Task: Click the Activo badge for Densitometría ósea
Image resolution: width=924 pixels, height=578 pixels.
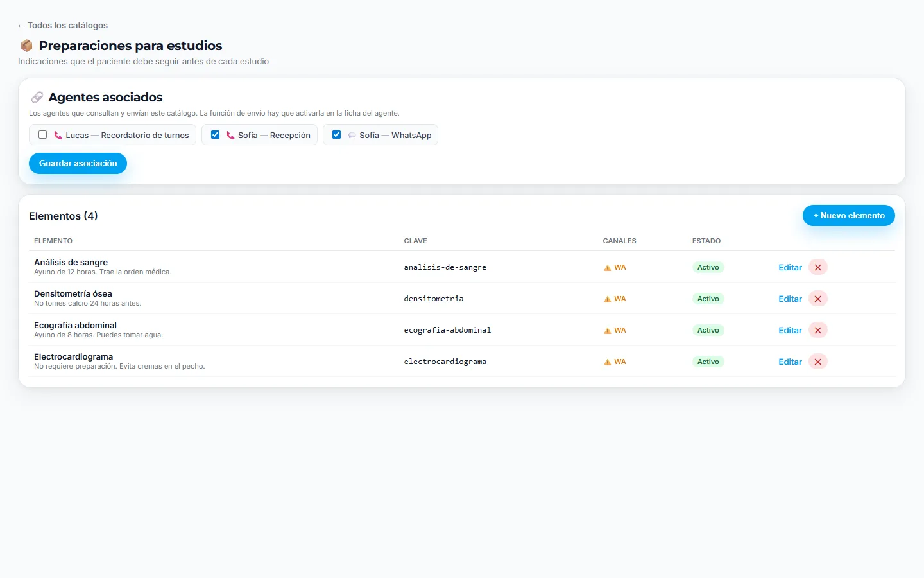Action: pos(708,299)
